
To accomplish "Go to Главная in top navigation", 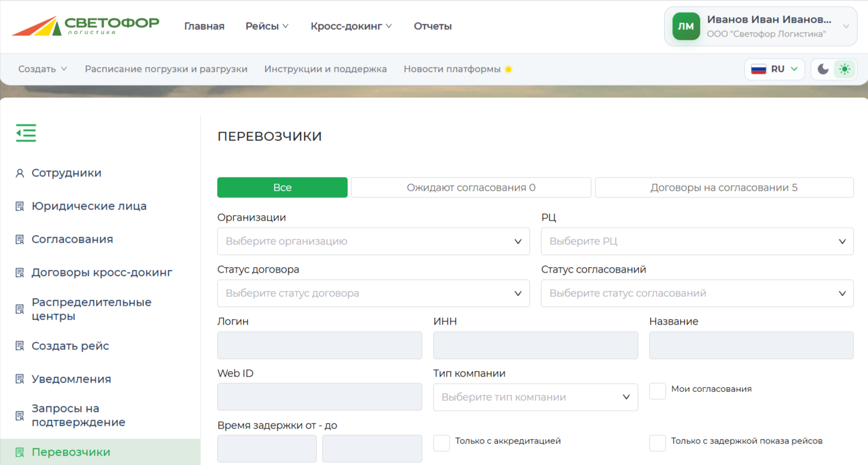I will (x=204, y=26).
